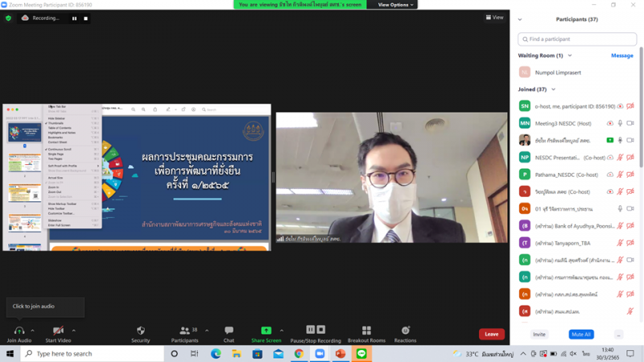Expand the Share Screen options arrow
This screenshot has height=362, width=644.
tap(281, 331)
